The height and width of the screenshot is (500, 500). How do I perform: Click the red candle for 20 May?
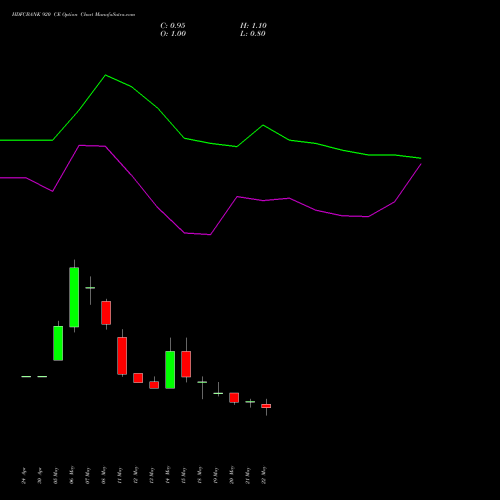coord(234,398)
